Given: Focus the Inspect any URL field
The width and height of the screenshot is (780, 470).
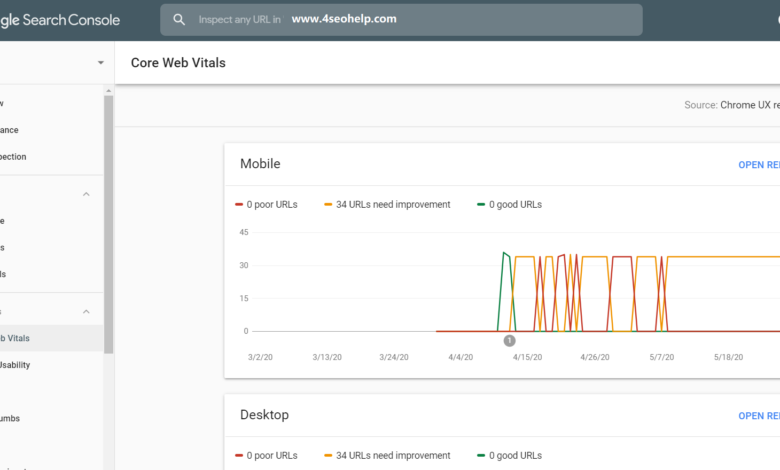Looking at the screenshot, I should 401,20.
